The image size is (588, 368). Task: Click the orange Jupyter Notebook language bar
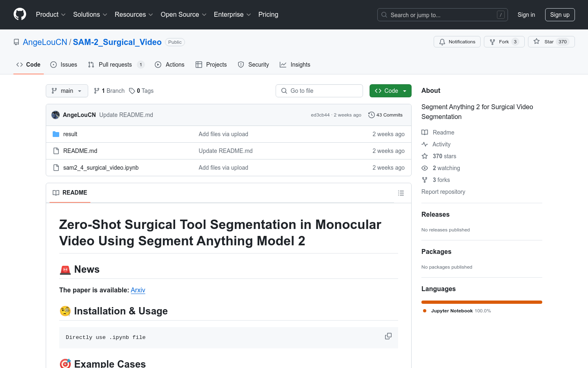(x=482, y=302)
